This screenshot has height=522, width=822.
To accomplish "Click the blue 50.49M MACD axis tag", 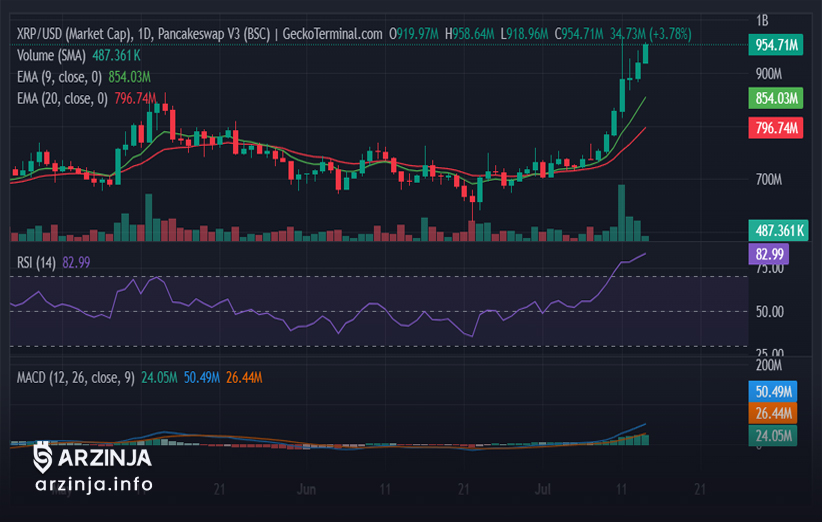I will (x=773, y=391).
